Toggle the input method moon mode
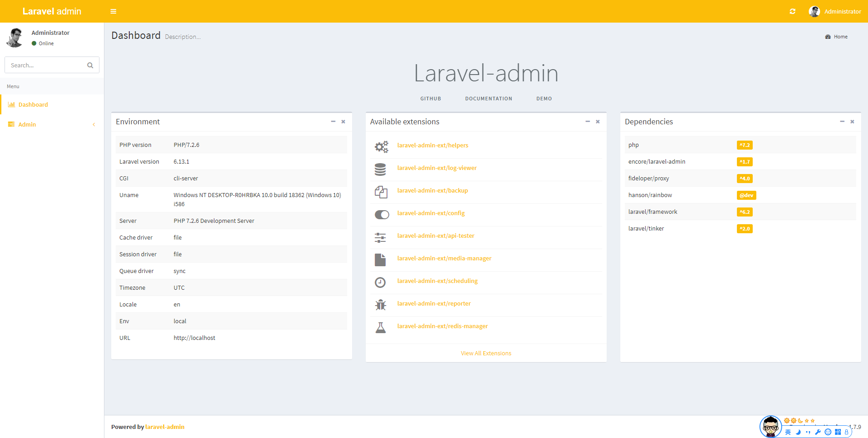 798,432
